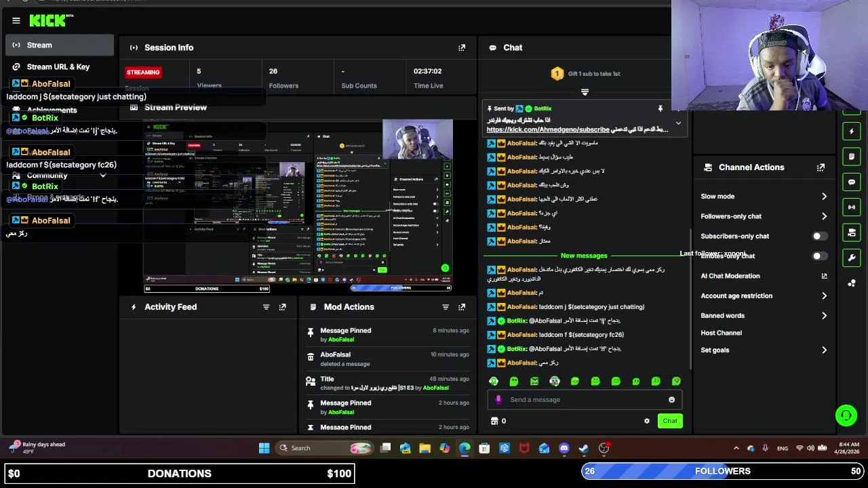Open the chat bubble icon in right sidebar
Image resolution: width=868 pixels, height=488 pixels.
(x=852, y=182)
